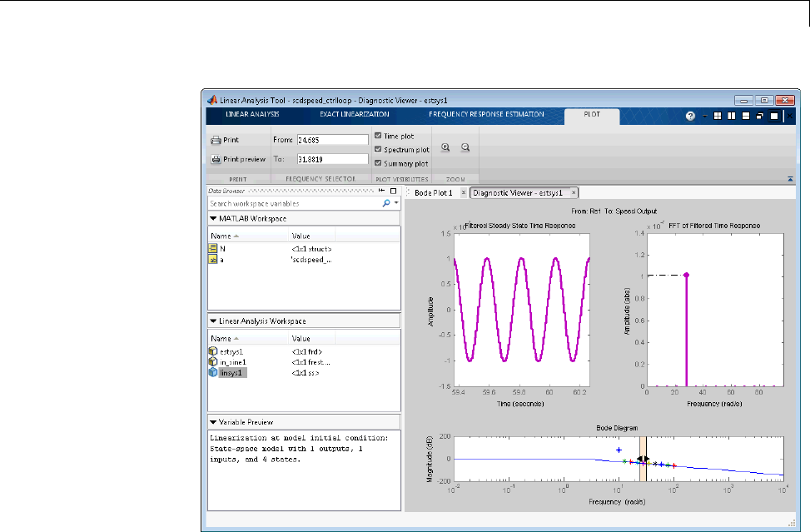Disable the Summary plot checkbox
Viewport: 810px width, 532px height.
[x=379, y=163]
